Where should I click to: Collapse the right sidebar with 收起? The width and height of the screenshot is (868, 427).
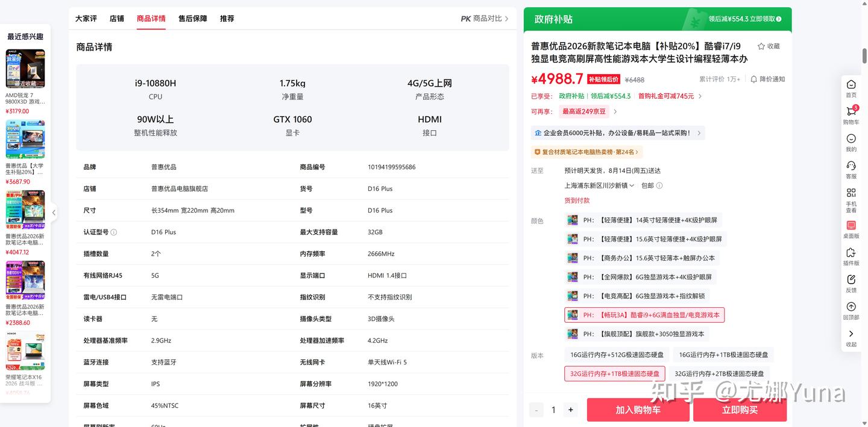[851, 337]
